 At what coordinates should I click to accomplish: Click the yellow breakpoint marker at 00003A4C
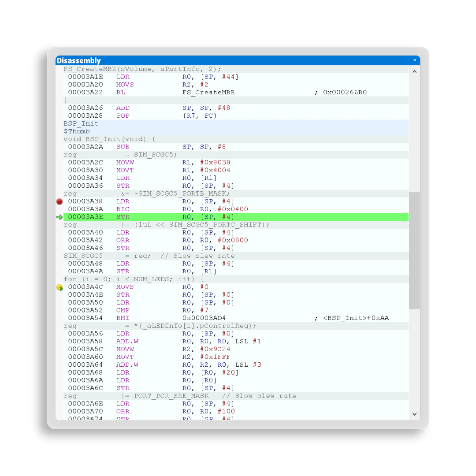(x=59, y=287)
